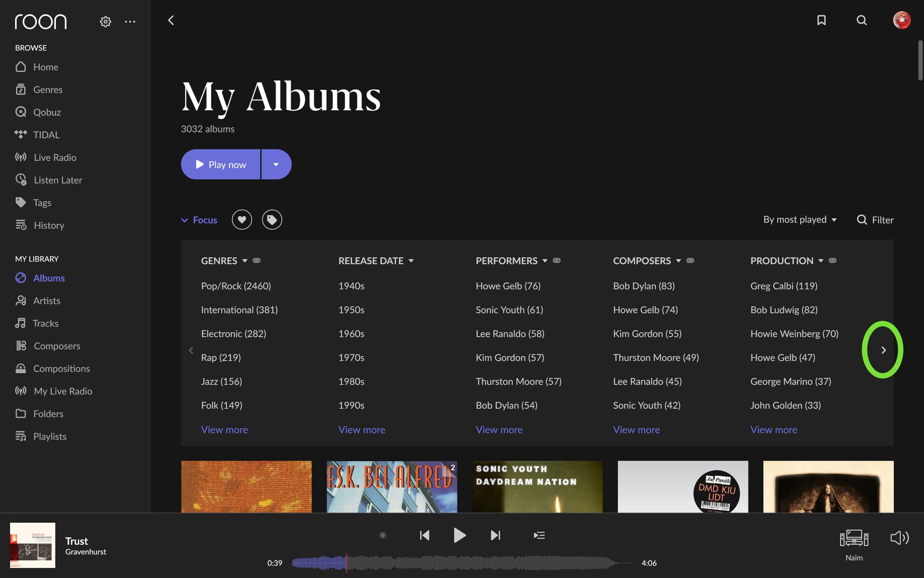Open the Play now dropdown arrow

click(276, 164)
